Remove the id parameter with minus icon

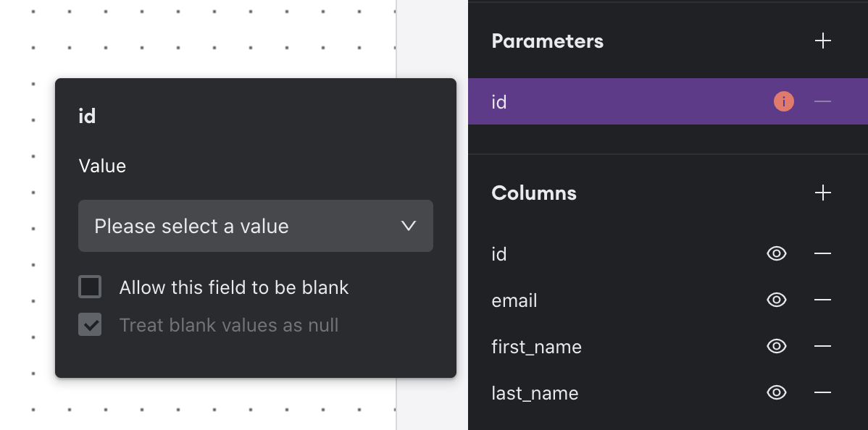[822, 102]
